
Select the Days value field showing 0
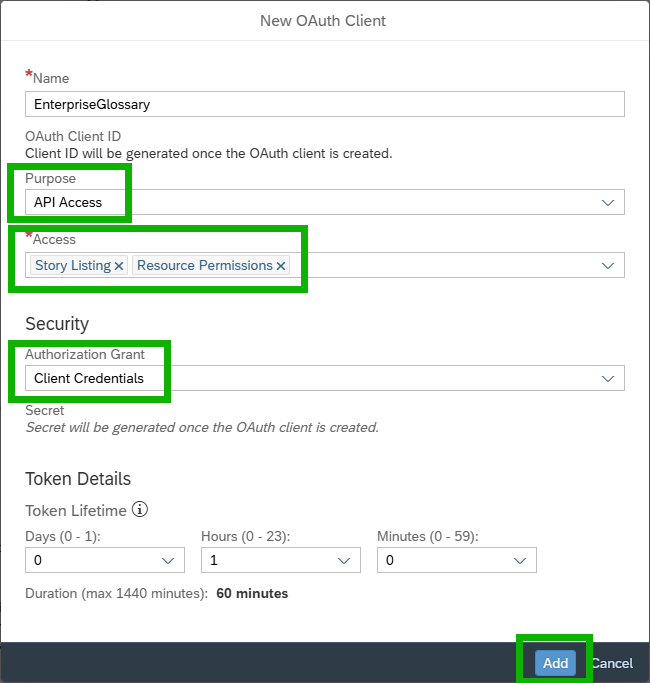click(88, 561)
